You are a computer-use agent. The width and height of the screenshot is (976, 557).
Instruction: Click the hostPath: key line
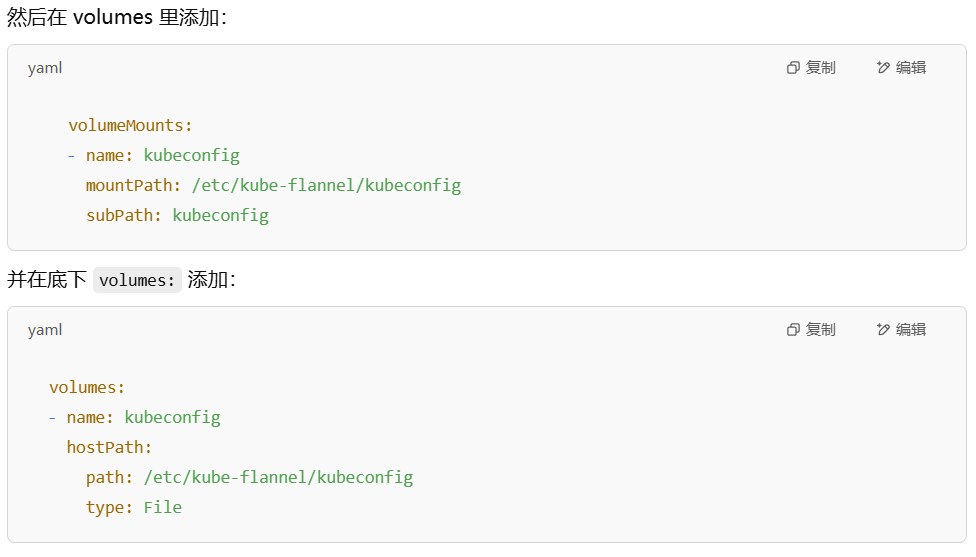point(110,447)
